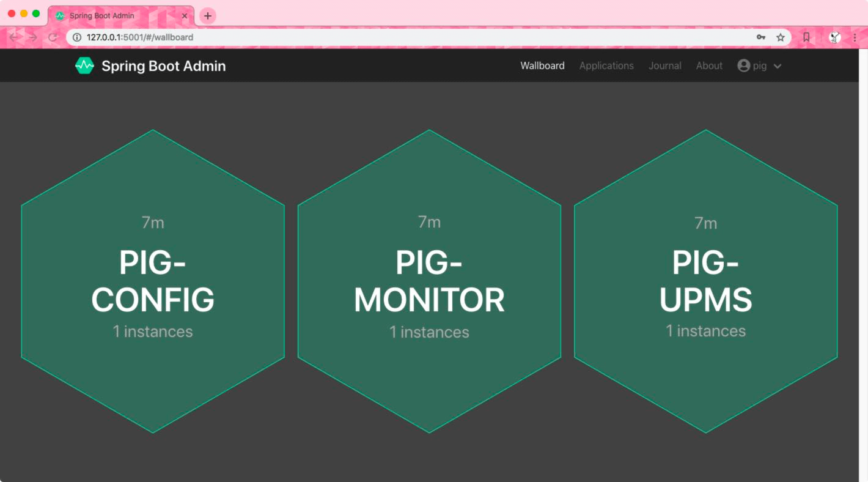Click the 7m uptime above PIG-UPMS
Viewport: 868px width, 482px height.
pos(705,223)
